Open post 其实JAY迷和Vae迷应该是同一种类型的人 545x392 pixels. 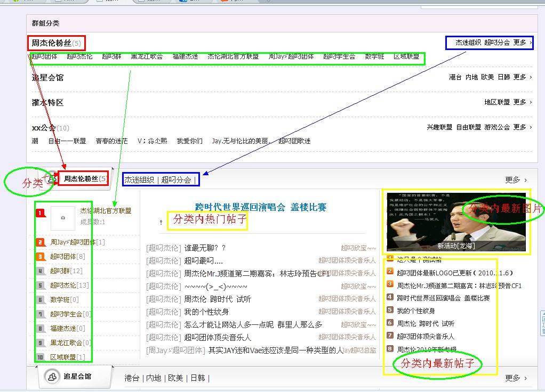[276, 350]
